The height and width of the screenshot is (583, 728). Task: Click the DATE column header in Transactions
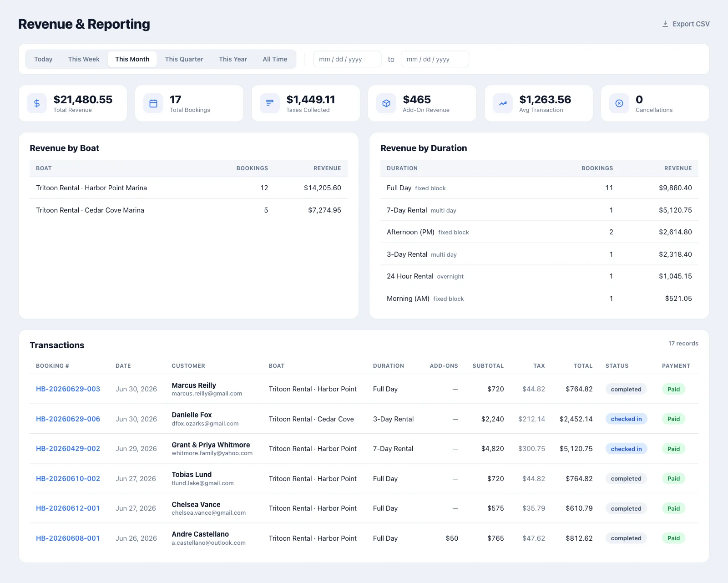pyautogui.click(x=123, y=366)
